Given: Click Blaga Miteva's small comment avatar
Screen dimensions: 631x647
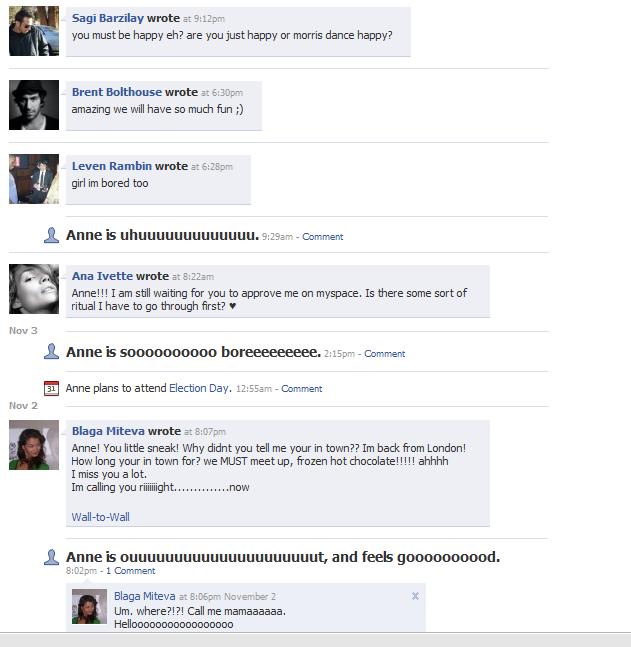Looking at the screenshot, I should pyautogui.click(x=89, y=606).
